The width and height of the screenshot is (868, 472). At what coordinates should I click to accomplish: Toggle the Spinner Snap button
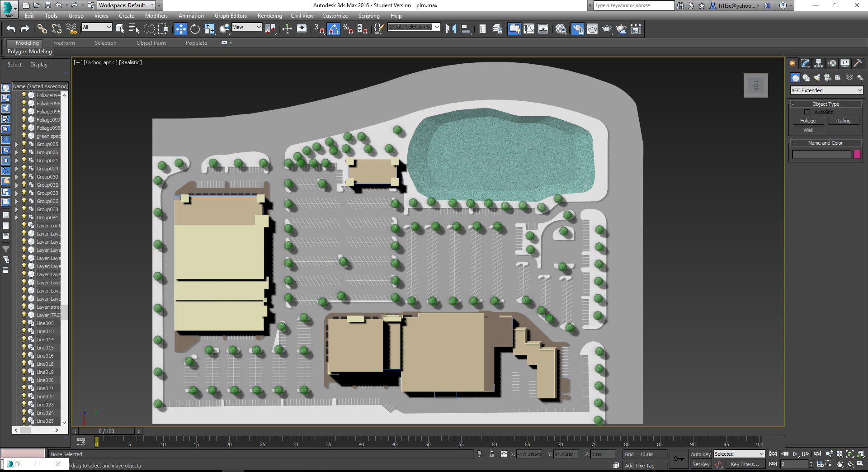coord(362,29)
